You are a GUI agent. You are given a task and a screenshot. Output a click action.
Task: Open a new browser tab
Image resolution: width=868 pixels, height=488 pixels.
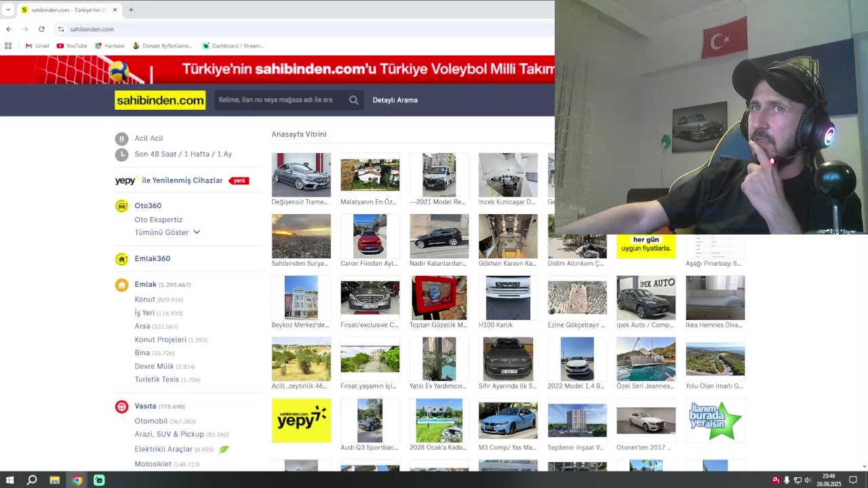point(131,10)
